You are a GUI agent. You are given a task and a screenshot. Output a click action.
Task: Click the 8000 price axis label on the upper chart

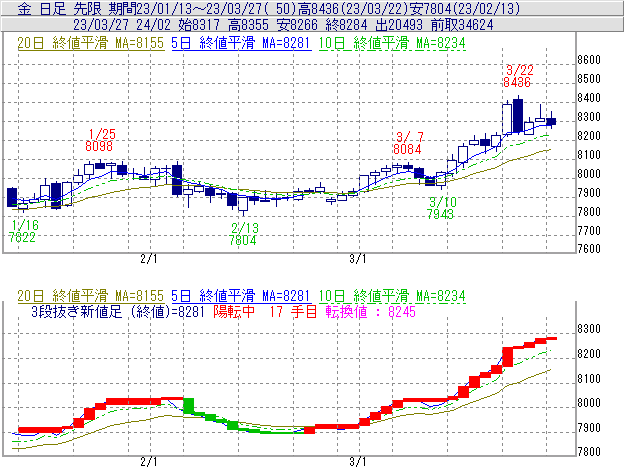point(589,174)
